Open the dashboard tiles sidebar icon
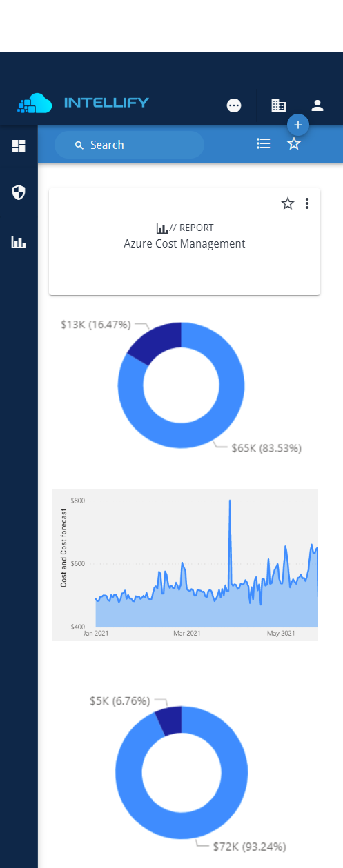This screenshot has height=868, width=343. point(19,146)
